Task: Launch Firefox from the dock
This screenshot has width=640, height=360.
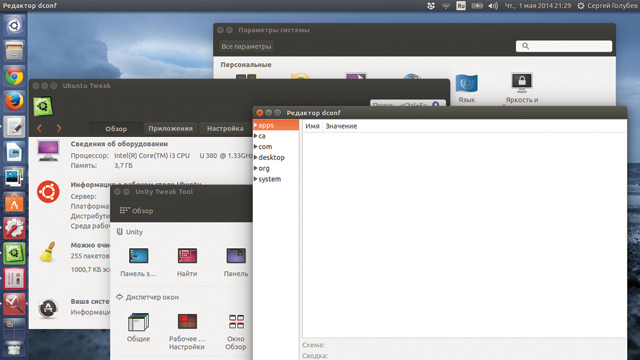Action: (14, 102)
